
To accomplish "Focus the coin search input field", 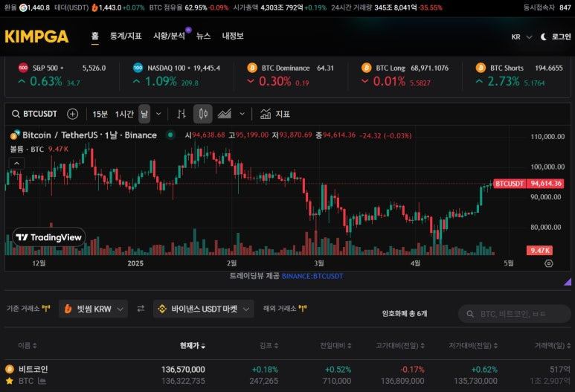I will point(515,314).
